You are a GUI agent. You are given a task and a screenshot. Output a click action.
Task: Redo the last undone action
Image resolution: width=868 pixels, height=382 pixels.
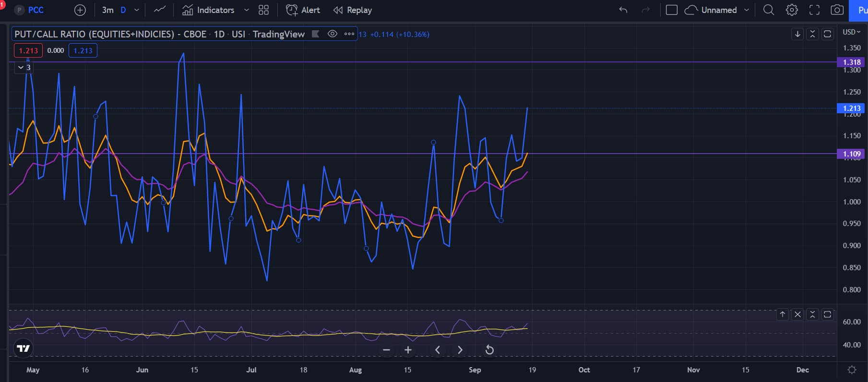(x=646, y=10)
